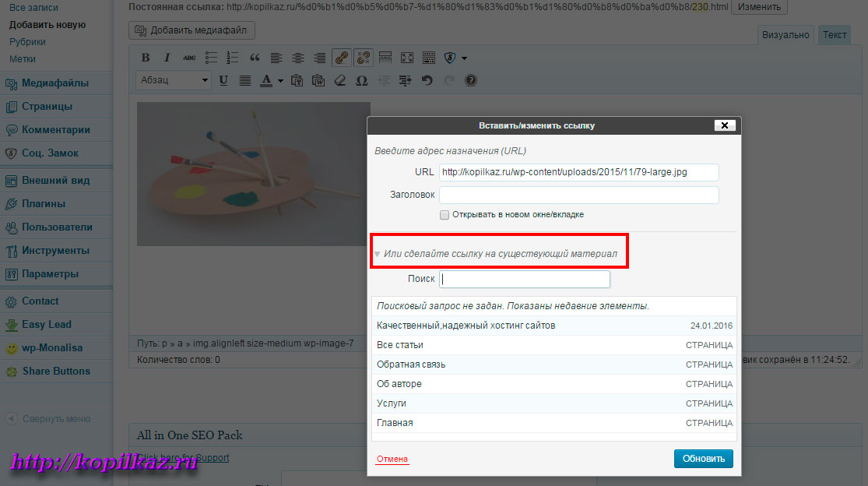Screen dimensions: 868x486
Task: Paste as plain text
Action: (x=297, y=80)
